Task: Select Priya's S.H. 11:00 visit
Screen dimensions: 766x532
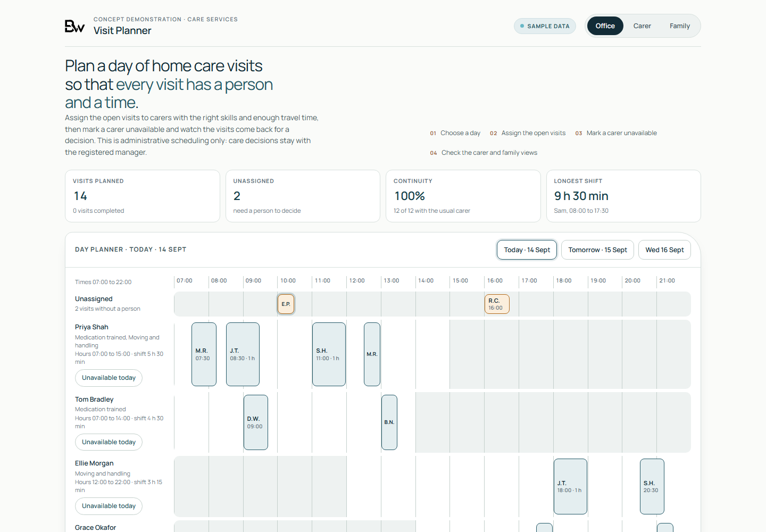Action: click(x=329, y=354)
